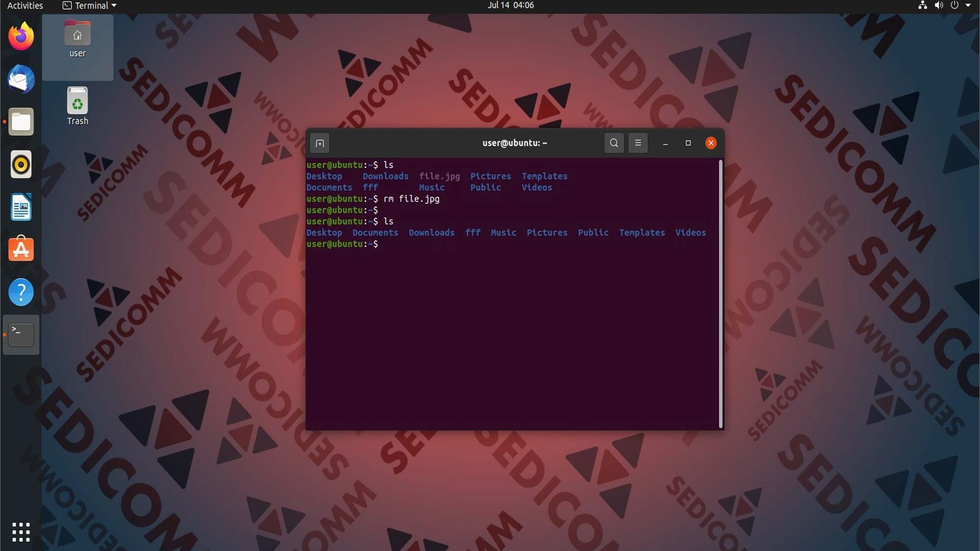This screenshot has height=551, width=980.
Task: Select the Terminal icon in the dock
Action: [21, 335]
